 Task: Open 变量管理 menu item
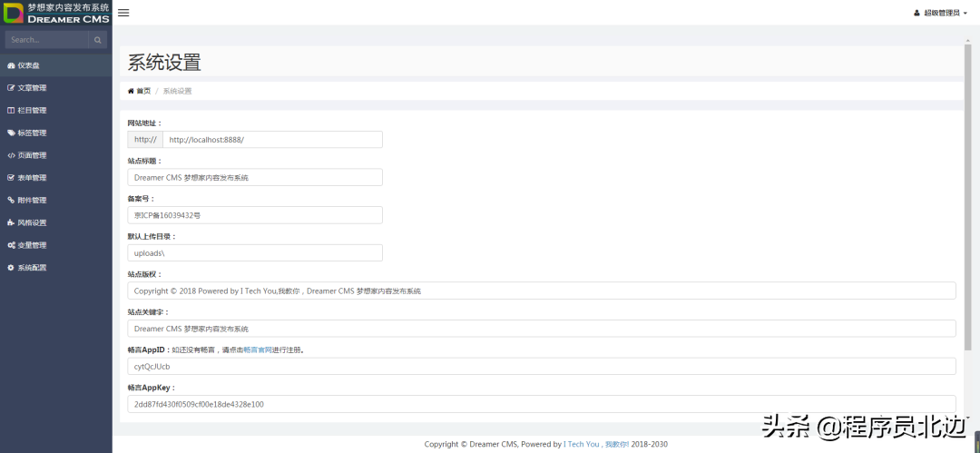pyautogui.click(x=56, y=246)
